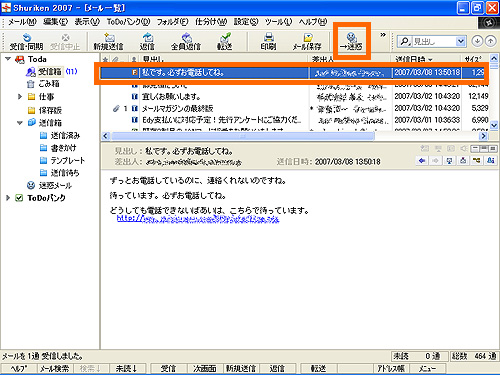The height and width of the screenshot is (375, 500).
Task: Select the 受信箱 inbox folder
Action: 50,71
